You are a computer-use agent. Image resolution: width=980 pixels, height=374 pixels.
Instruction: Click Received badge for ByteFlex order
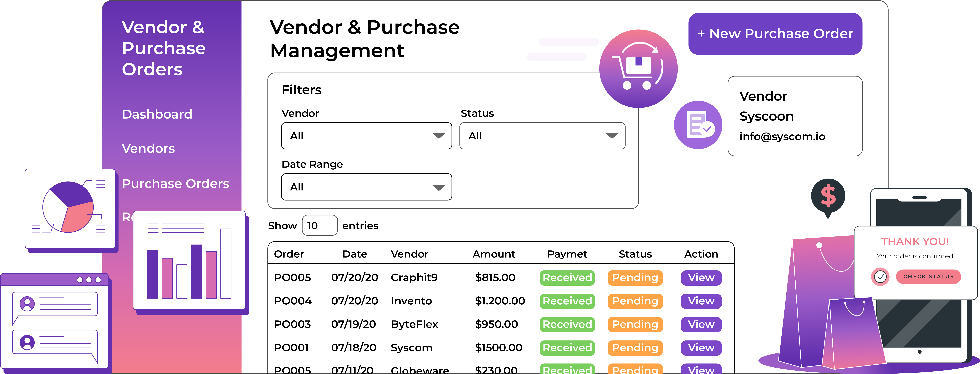click(x=567, y=324)
